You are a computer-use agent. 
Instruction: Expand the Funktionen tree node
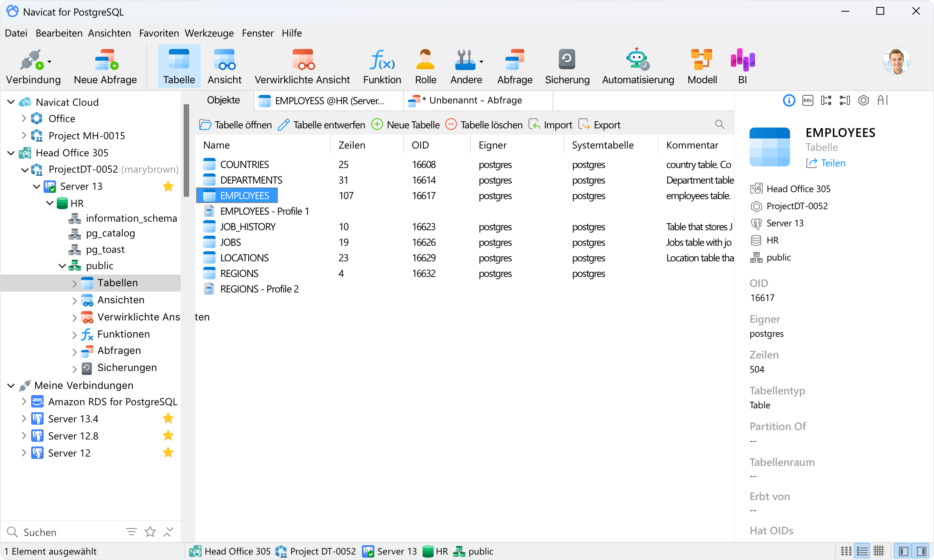tap(74, 334)
